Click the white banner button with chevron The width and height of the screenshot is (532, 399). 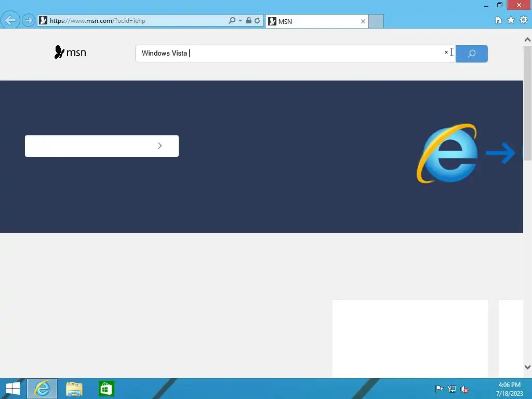click(x=102, y=146)
